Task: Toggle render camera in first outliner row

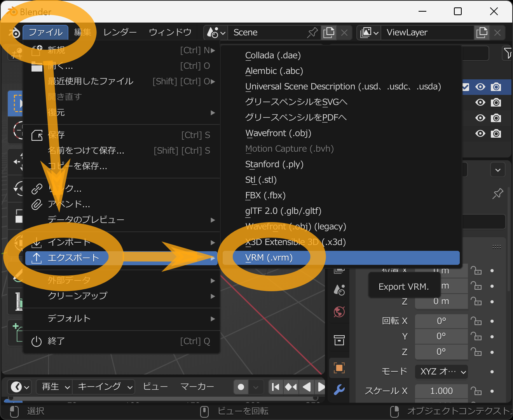Action: click(496, 87)
